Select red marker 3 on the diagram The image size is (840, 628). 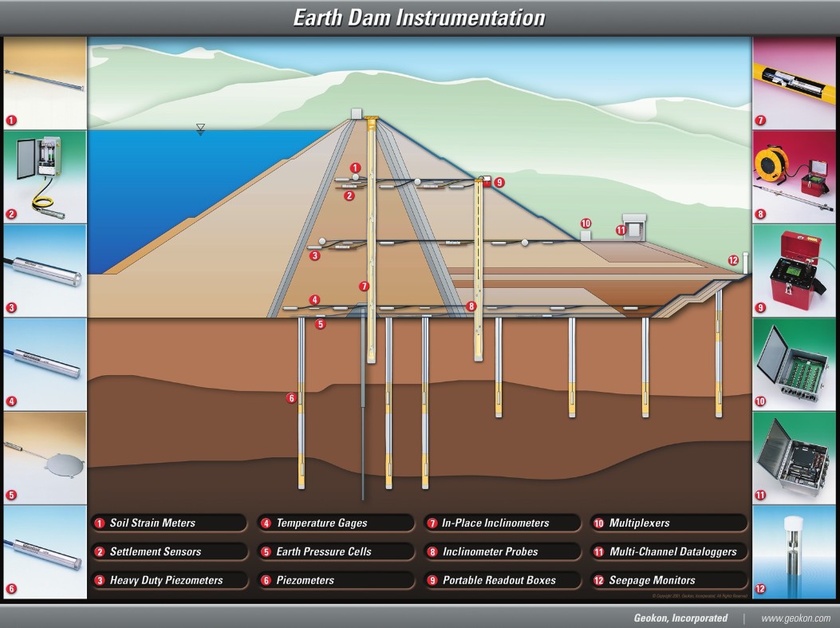pos(315,255)
